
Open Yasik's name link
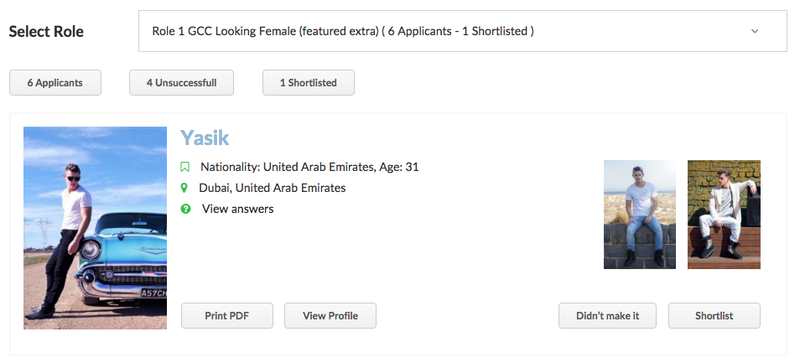pyautogui.click(x=205, y=137)
